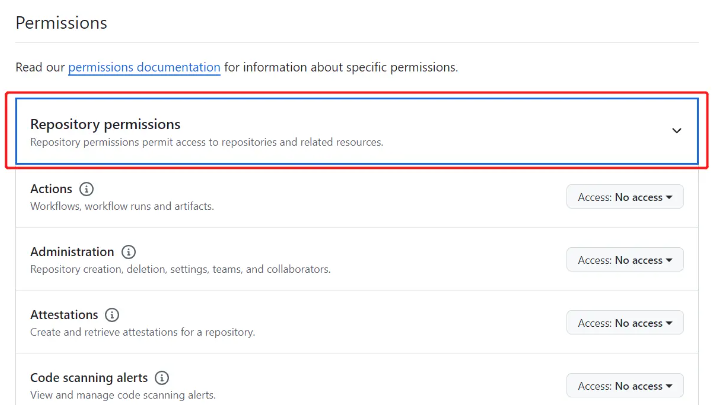
Task: Open Code scanning alerts access dropdown
Action: [624, 386]
